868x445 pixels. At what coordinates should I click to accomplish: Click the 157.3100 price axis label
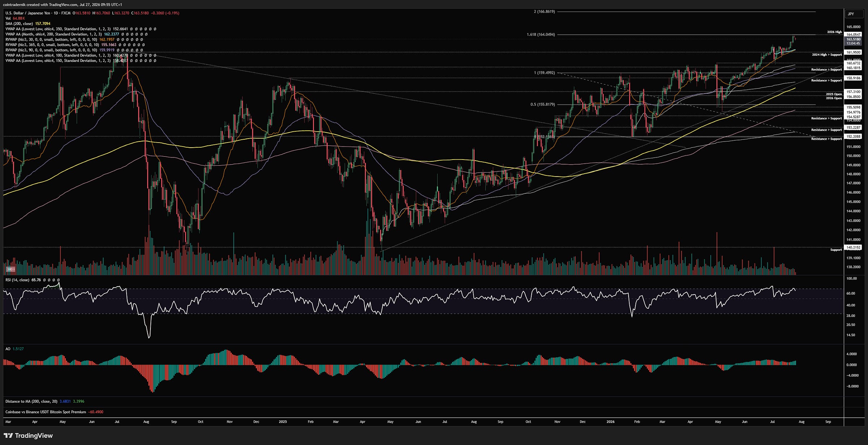[854, 92]
